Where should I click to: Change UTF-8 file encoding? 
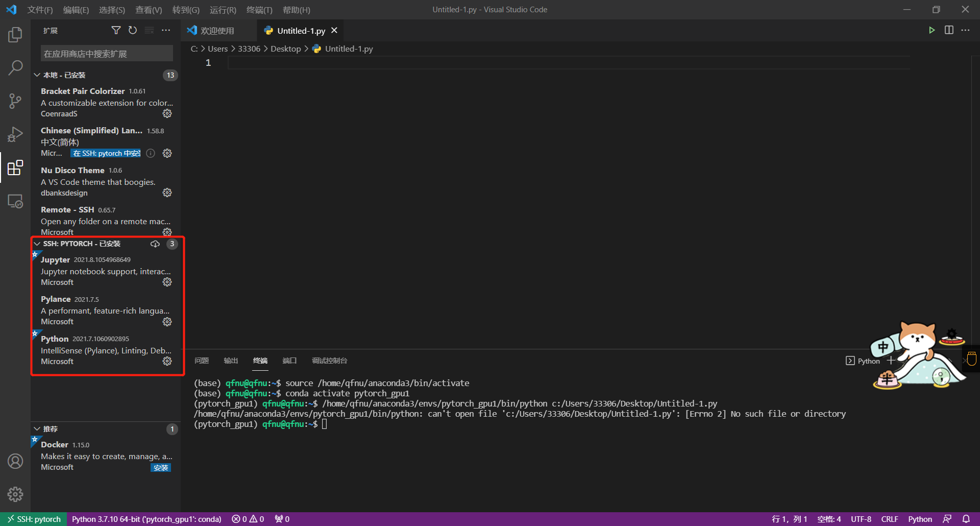pos(861,519)
